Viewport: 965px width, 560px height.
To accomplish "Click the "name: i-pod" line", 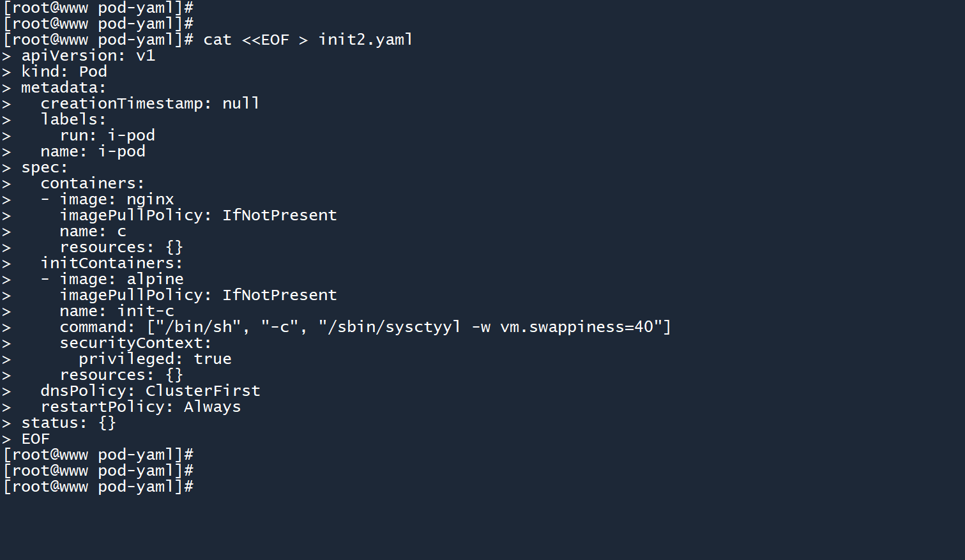I will [x=93, y=151].
